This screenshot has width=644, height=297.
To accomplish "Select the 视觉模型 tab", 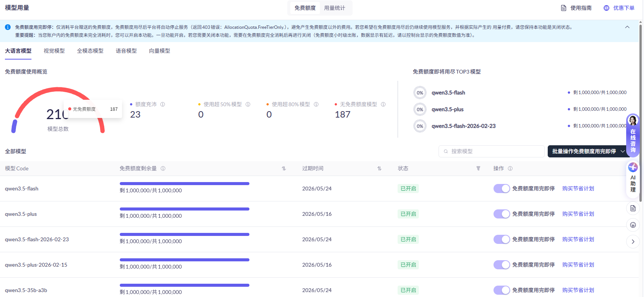I will coord(54,51).
